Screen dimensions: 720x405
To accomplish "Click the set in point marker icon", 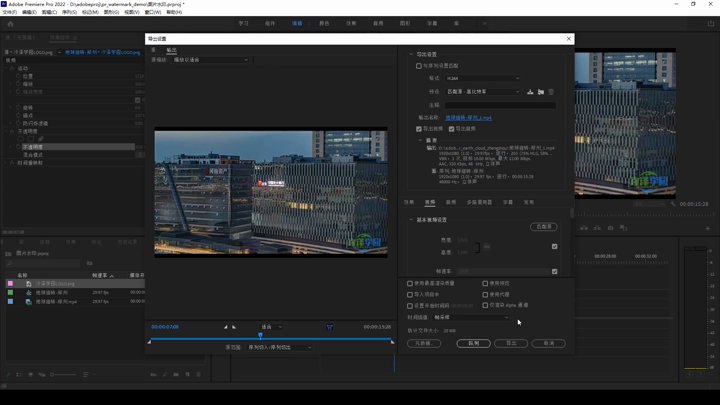I will 225,327.
